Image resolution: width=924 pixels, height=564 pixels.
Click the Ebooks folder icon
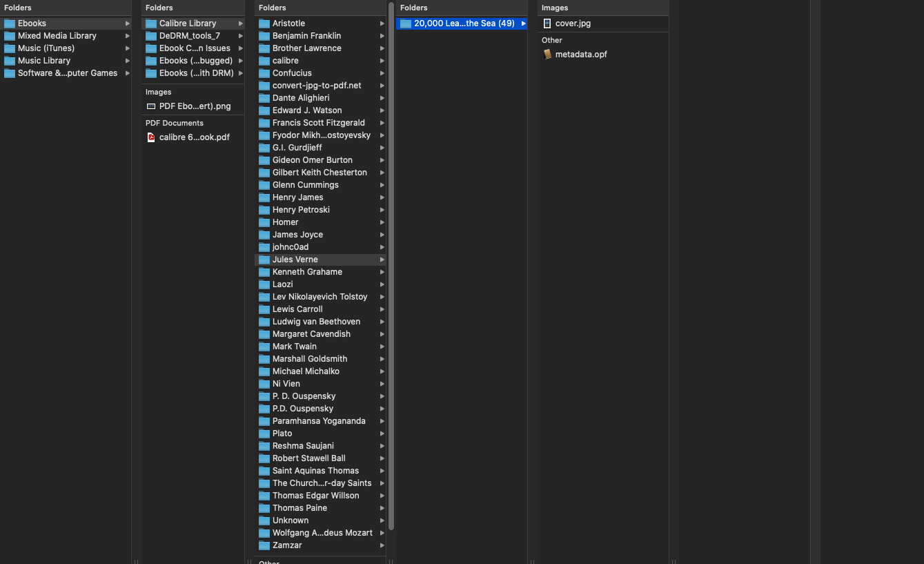point(10,23)
